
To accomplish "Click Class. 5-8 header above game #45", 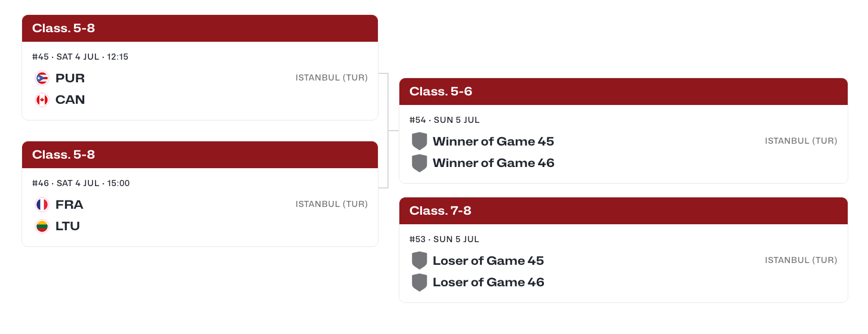I will tap(200, 29).
